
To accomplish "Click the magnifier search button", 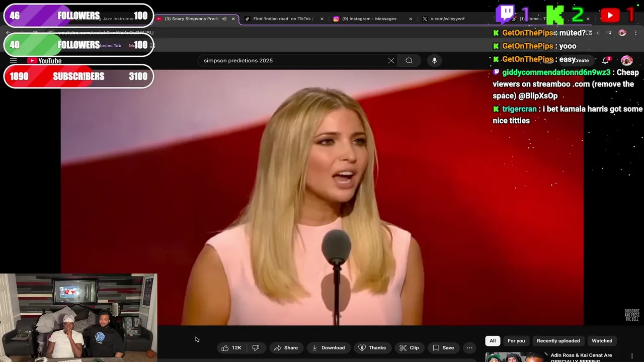I will tap(409, 60).
